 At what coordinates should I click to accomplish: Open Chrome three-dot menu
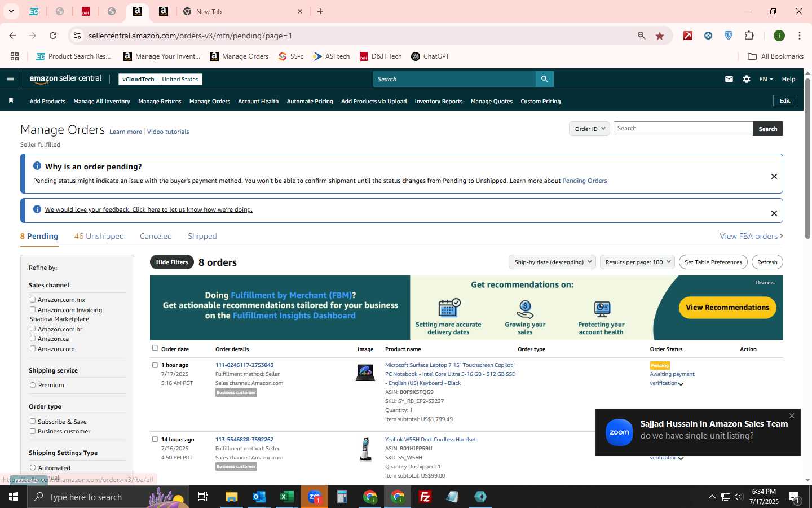point(799,36)
